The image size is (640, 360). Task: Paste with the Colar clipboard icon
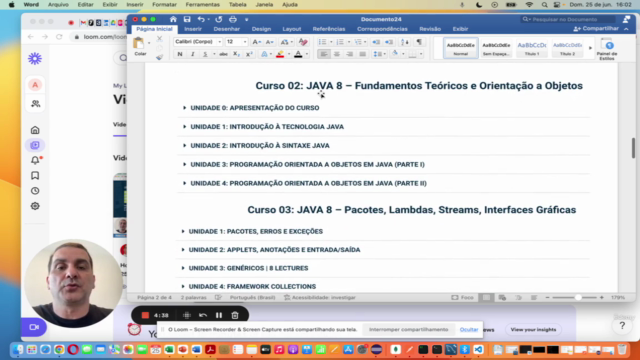click(x=139, y=43)
